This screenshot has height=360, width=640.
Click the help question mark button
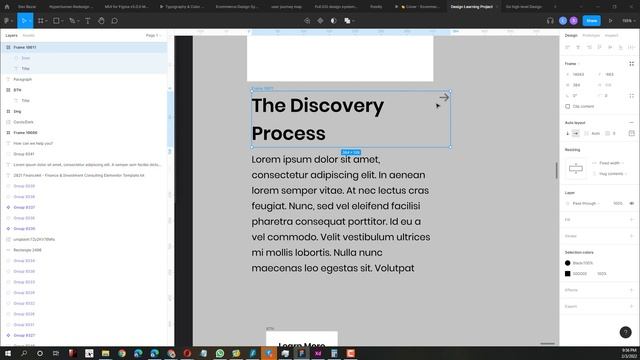pyautogui.click(x=625, y=332)
